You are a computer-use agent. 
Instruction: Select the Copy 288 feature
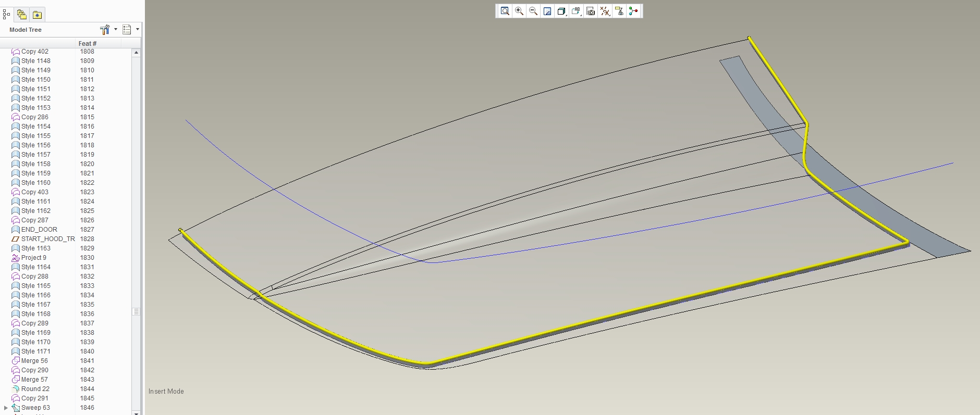pos(35,276)
